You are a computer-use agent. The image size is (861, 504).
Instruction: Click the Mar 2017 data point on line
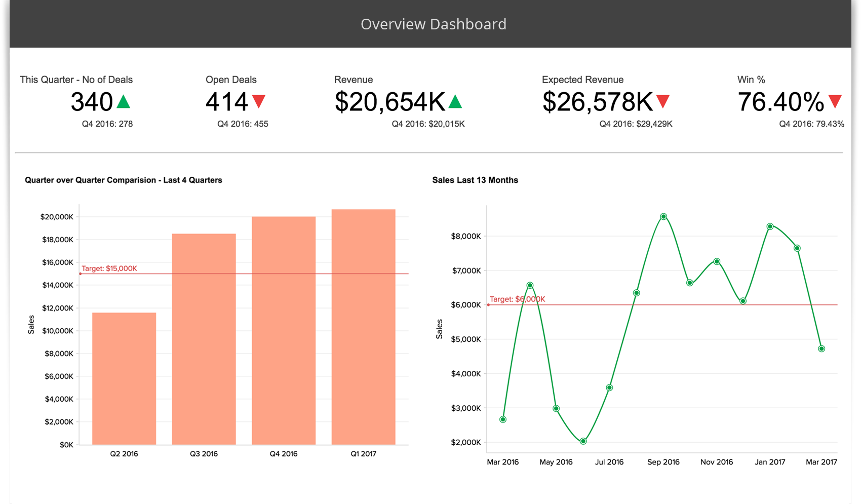(821, 349)
